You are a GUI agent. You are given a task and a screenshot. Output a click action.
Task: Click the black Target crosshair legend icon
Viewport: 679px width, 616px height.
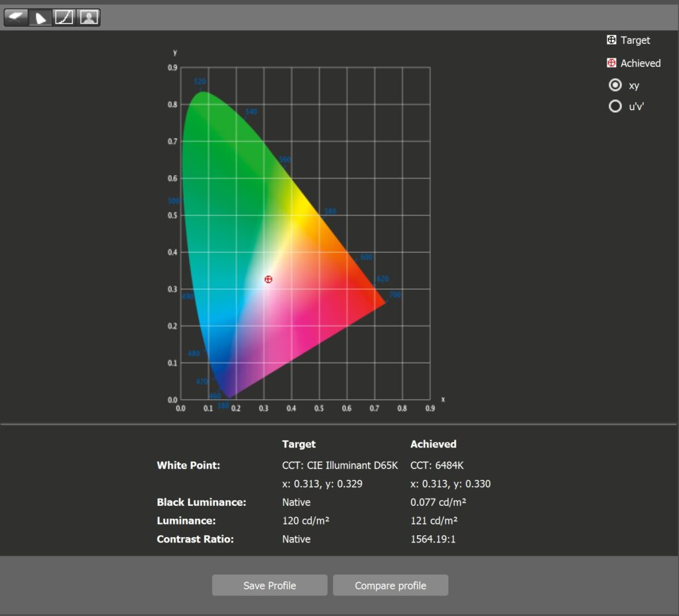611,40
